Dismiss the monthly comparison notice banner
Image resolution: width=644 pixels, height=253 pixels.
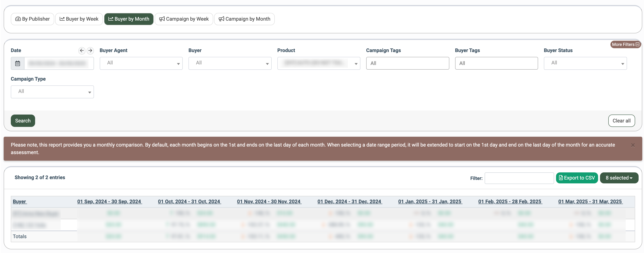(x=633, y=145)
